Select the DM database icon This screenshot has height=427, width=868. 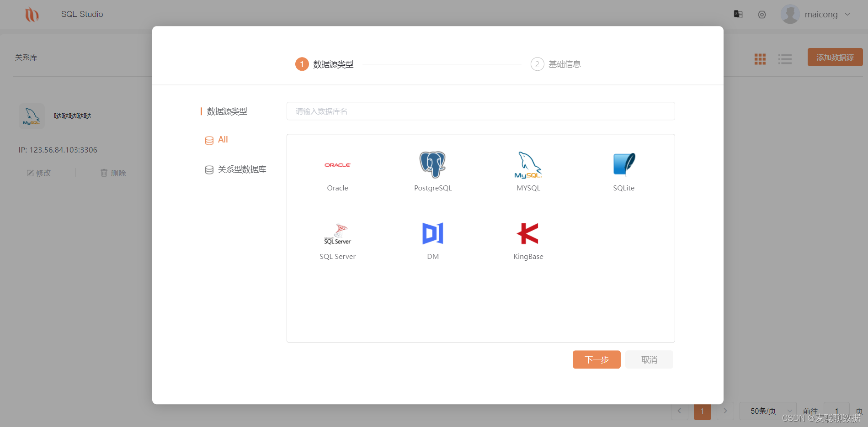[433, 233]
